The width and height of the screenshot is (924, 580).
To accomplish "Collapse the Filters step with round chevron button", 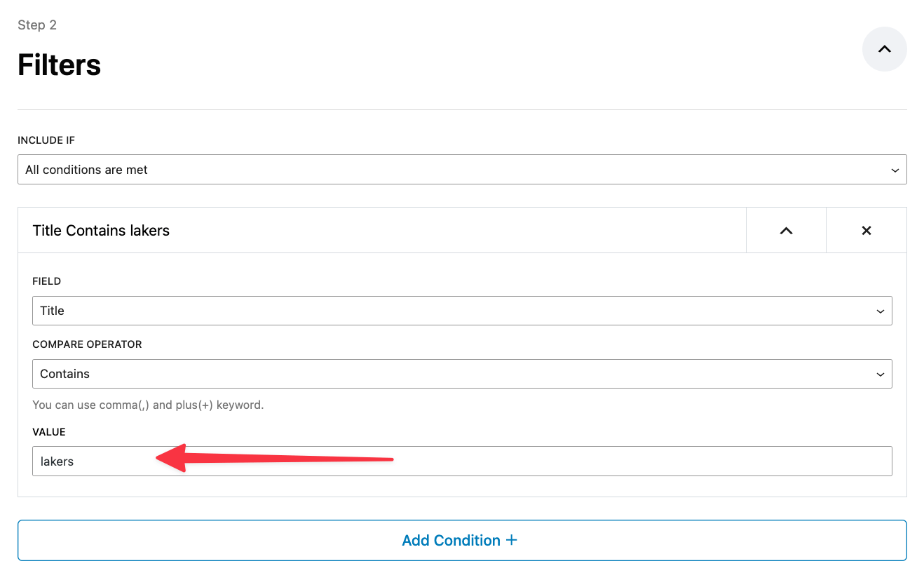I will (x=884, y=49).
